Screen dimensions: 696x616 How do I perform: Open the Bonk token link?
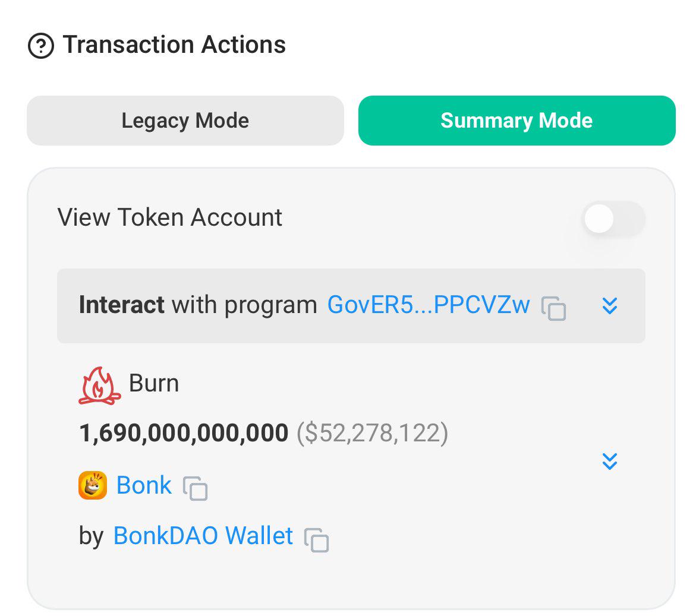pos(144,485)
